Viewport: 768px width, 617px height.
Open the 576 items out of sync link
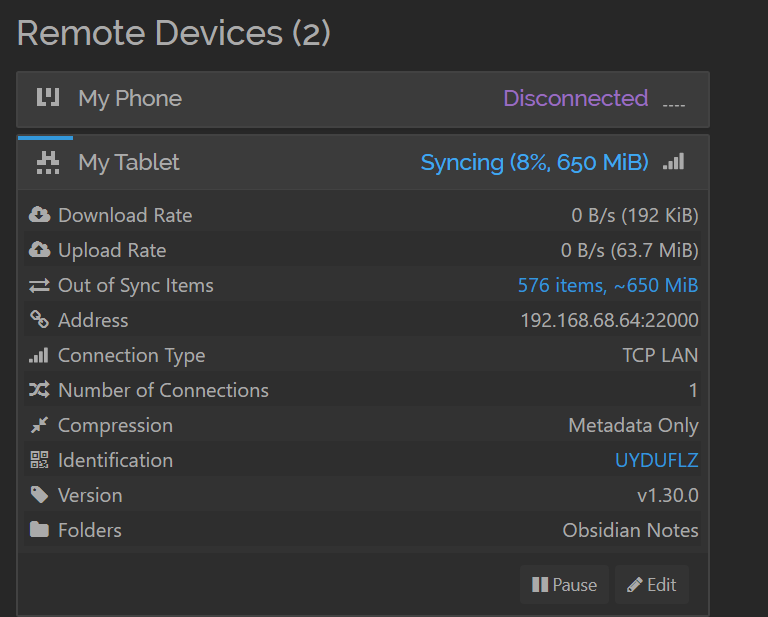coord(607,286)
